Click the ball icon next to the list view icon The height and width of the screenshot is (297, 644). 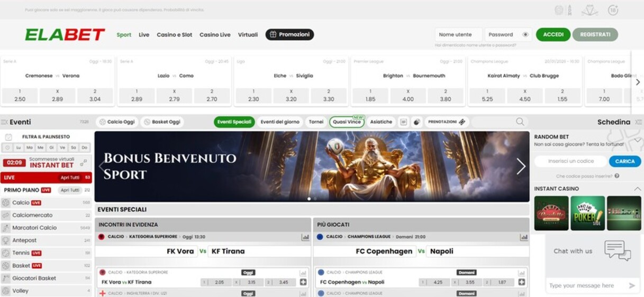[417, 122]
